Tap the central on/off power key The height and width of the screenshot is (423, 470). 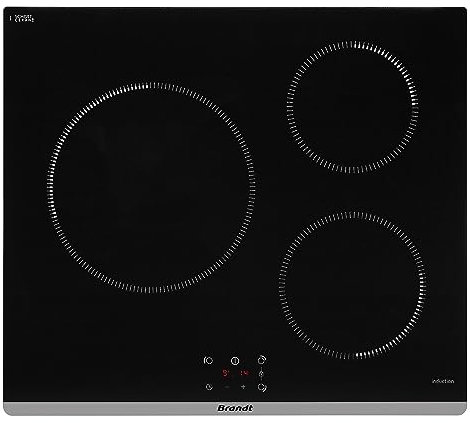[235, 361]
